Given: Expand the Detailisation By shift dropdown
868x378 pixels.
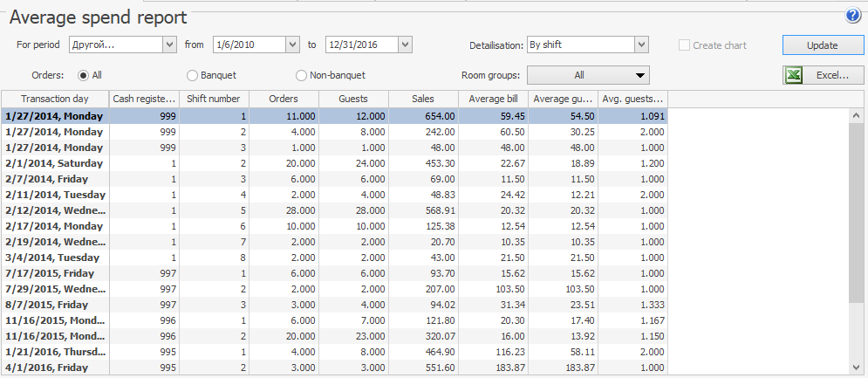Looking at the screenshot, I should (641, 45).
